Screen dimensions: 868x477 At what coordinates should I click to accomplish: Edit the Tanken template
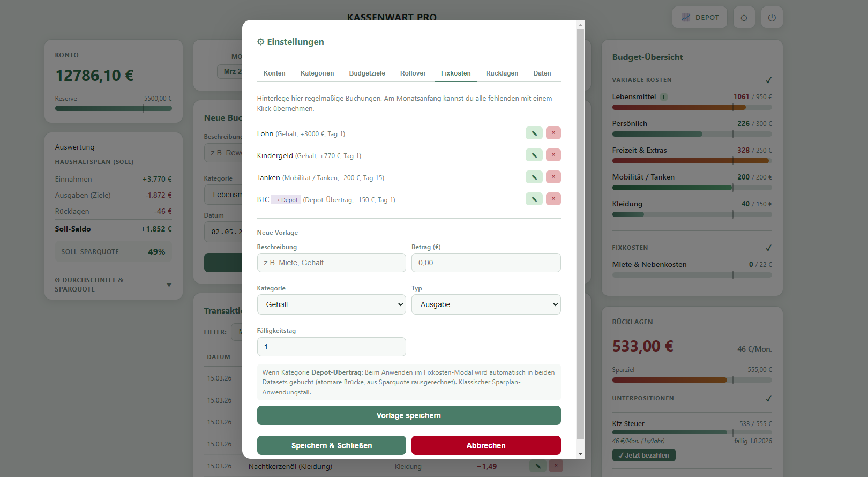click(x=534, y=177)
